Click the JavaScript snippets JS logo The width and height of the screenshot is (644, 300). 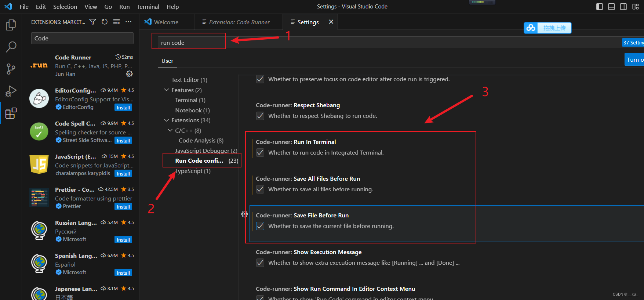click(x=39, y=165)
